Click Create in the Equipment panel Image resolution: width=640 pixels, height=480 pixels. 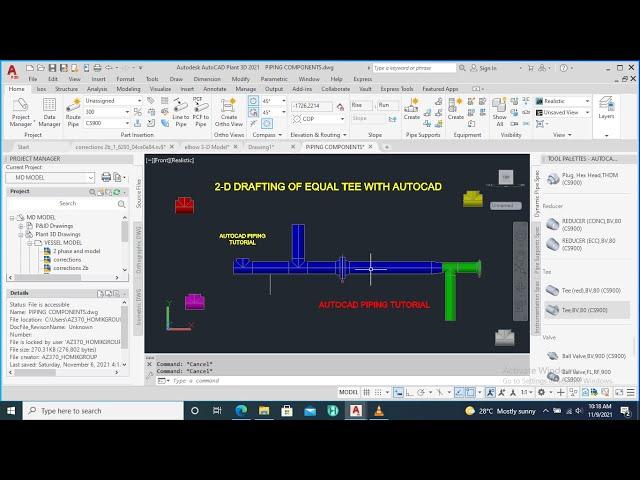456,109
